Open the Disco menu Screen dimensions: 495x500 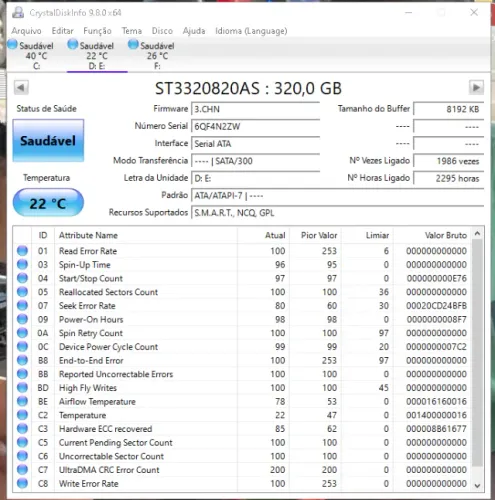click(x=162, y=31)
